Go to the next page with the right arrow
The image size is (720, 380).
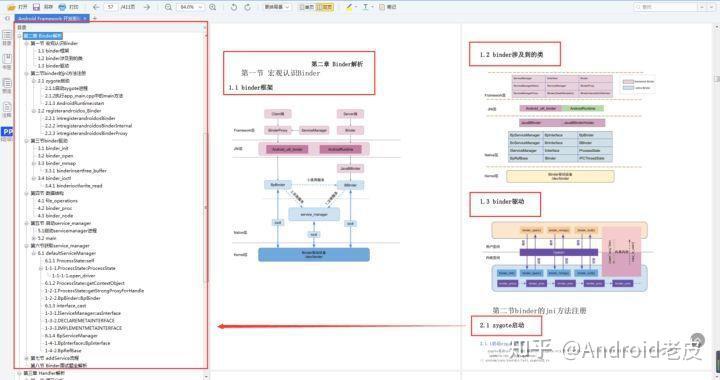click(x=146, y=7)
